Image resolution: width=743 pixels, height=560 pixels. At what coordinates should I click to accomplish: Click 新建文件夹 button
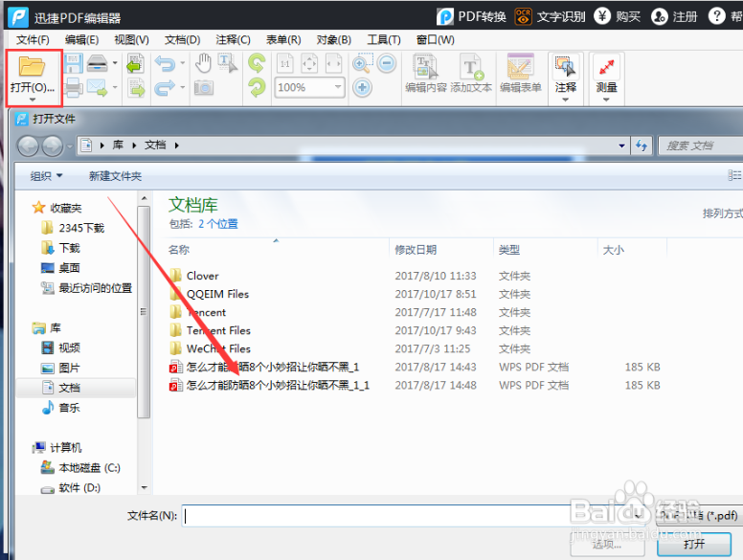point(115,176)
